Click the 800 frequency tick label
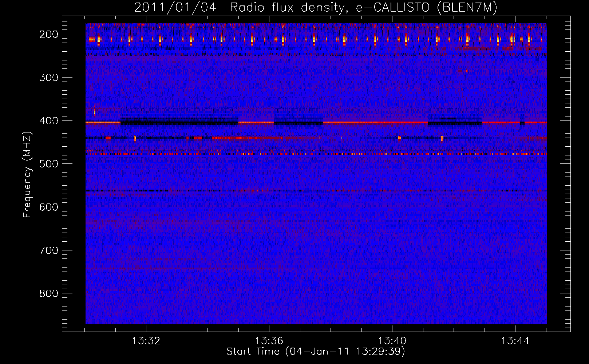Viewport: 589px width, 364px height. point(48,293)
